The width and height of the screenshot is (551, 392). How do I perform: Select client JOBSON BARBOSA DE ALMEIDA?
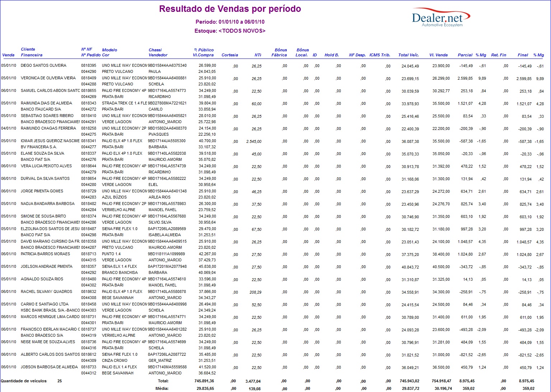tap(49, 367)
